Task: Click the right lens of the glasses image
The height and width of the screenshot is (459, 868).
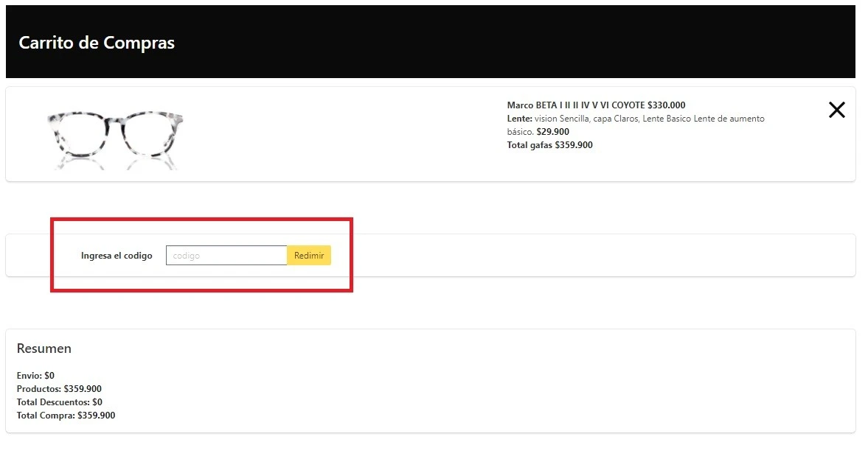Action: tap(150, 135)
